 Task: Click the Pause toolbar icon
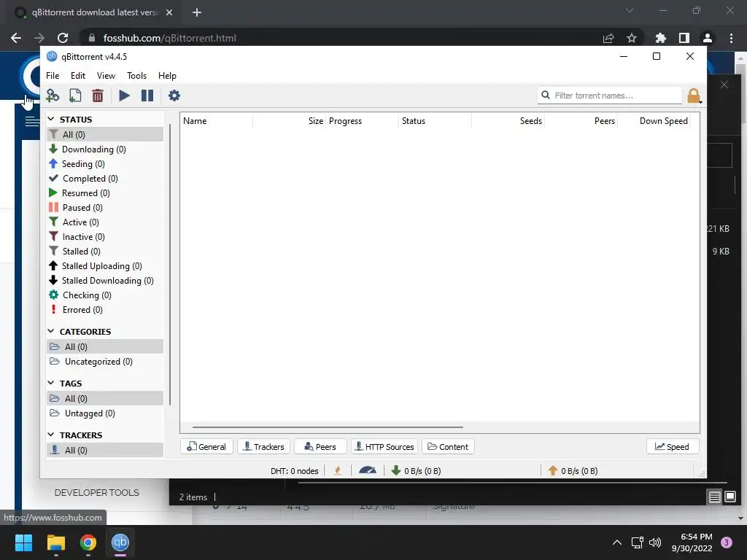147,96
